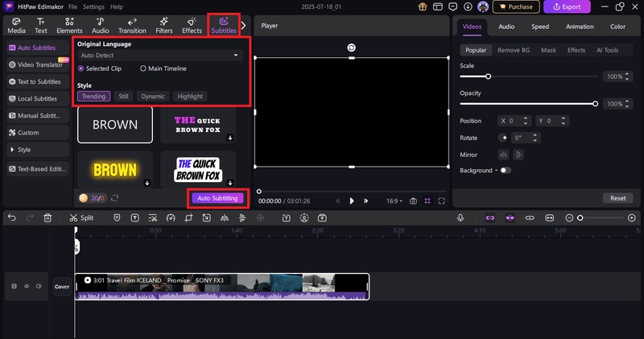
Task: Click the timeline zoom slider handle
Action: (580, 217)
